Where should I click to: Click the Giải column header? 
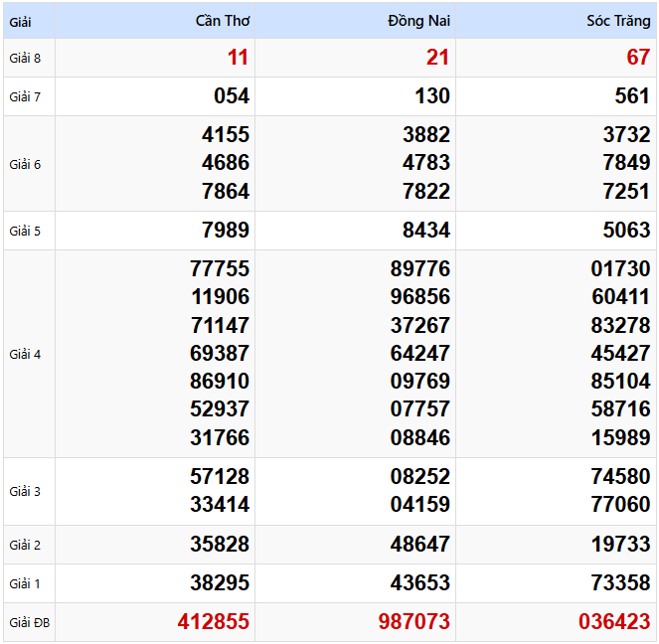(x=21, y=21)
